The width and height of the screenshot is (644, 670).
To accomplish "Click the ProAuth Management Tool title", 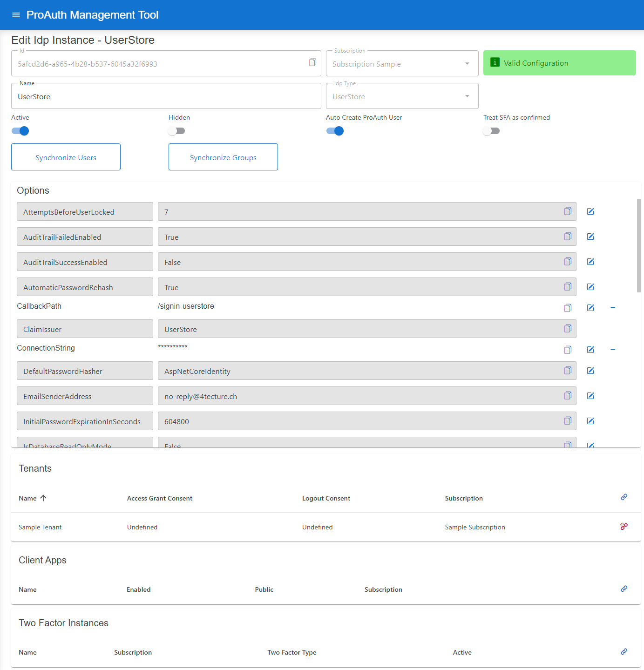I will (92, 15).
